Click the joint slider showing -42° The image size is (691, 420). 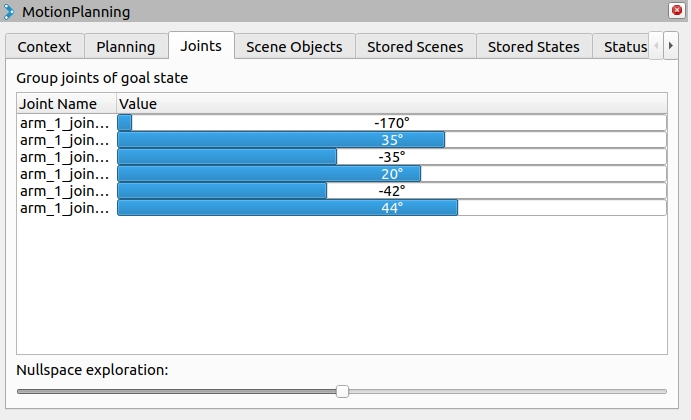(x=392, y=191)
